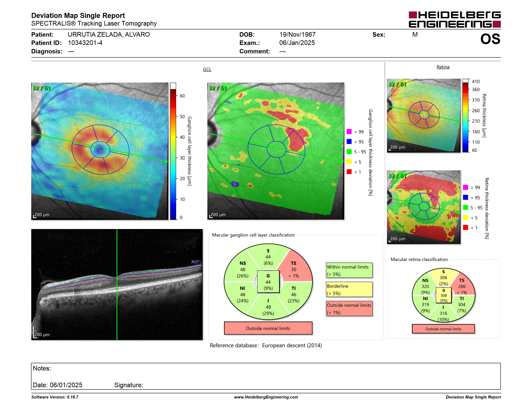Click the Borderline (< 5%) legend box

click(x=349, y=289)
